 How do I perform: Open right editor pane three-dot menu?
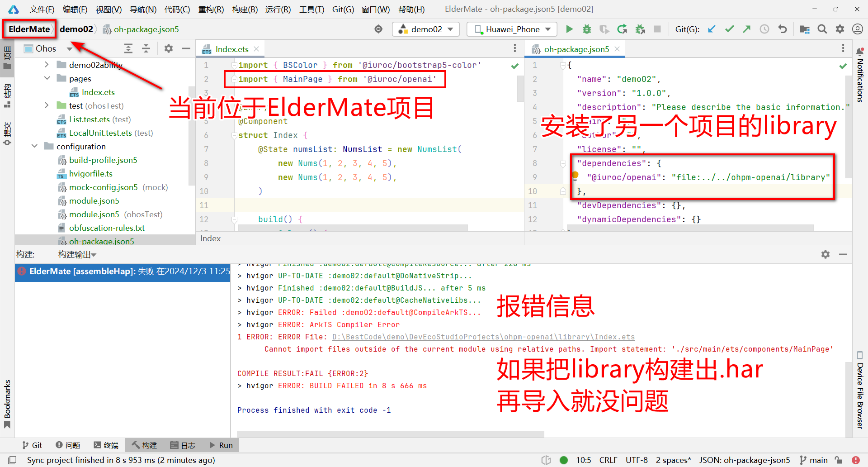[x=843, y=48]
